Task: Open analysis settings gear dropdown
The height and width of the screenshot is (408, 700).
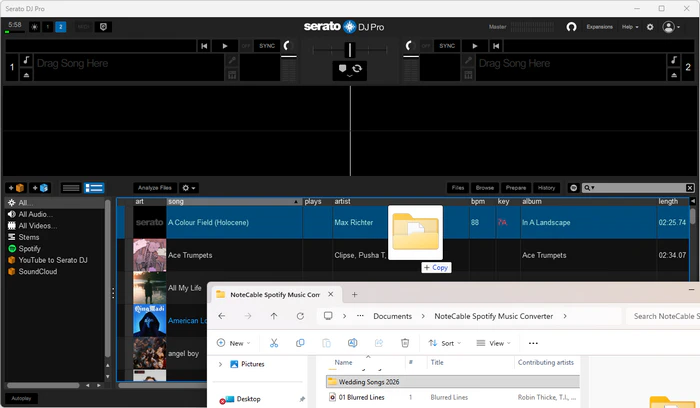Action: (189, 188)
